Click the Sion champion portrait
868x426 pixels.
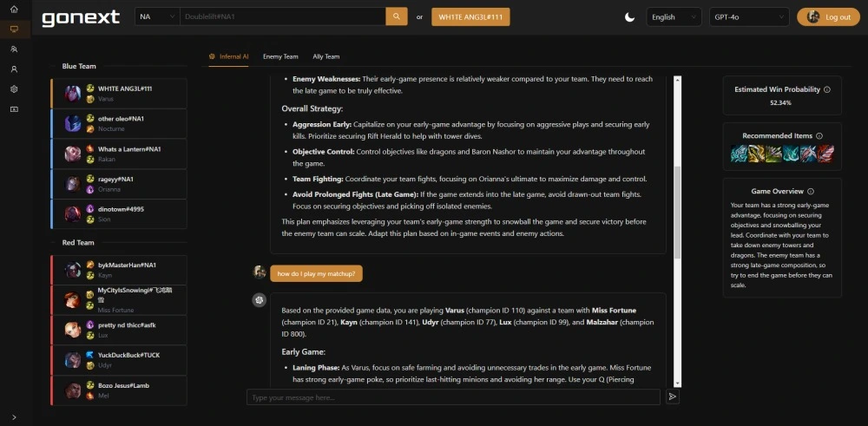pos(73,214)
